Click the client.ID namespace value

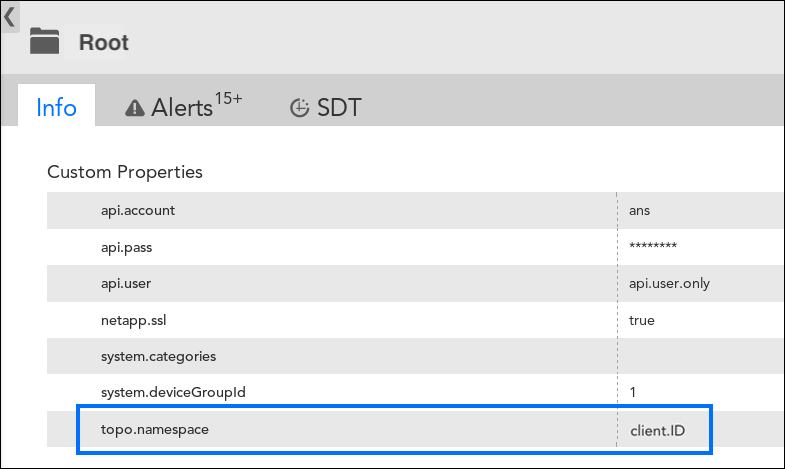(x=657, y=430)
